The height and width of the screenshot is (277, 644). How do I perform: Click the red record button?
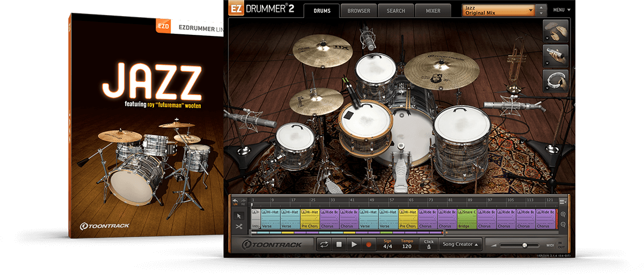[368, 244]
